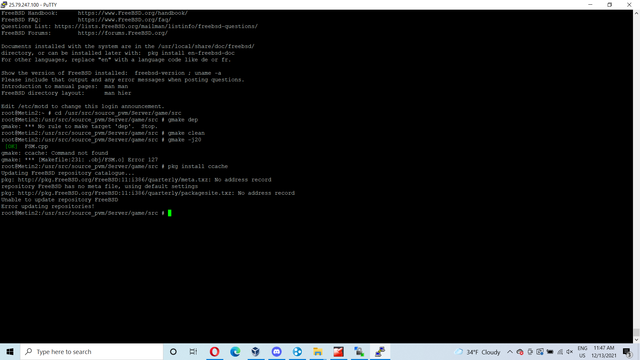Click the terminal scrollbar up arrow
The height and width of the screenshot is (360, 640).
point(636,13)
